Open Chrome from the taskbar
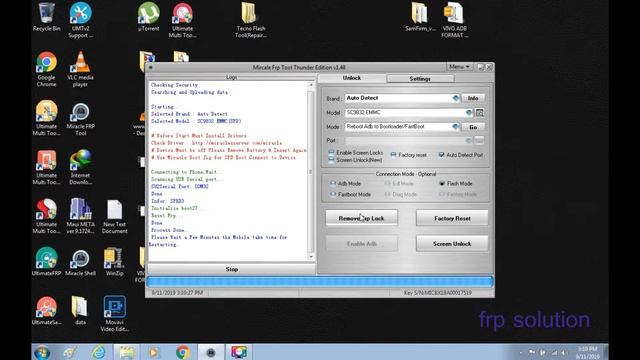 point(183,352)
